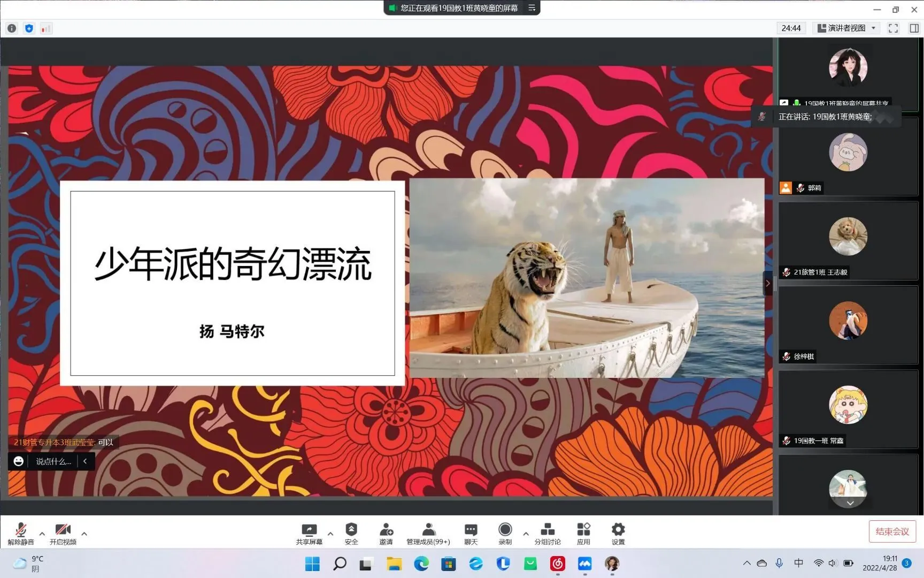Click the invite (邀请) participants icon

point(386,533)
